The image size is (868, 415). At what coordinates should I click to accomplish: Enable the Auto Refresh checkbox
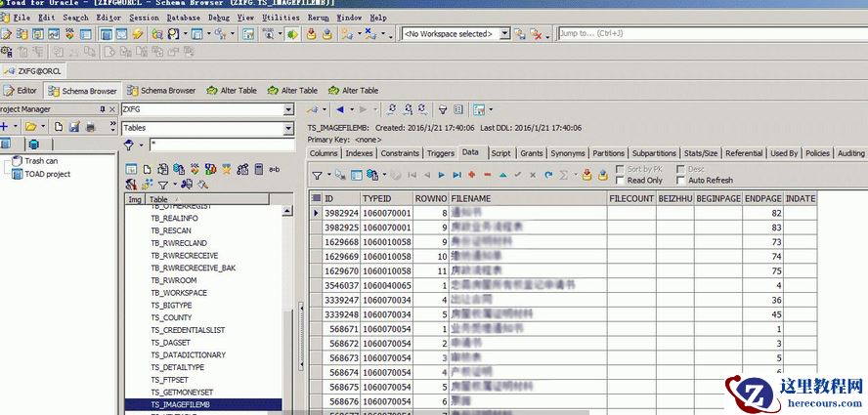coord(681,181)
